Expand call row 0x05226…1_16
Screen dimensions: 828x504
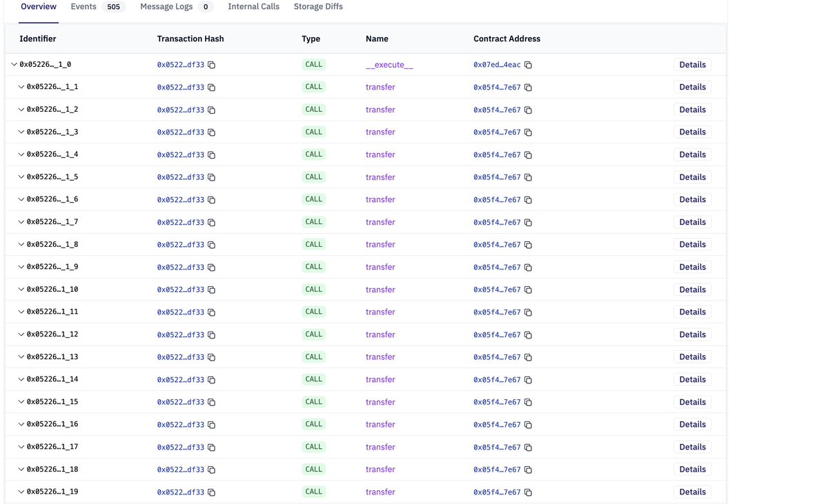21,424
